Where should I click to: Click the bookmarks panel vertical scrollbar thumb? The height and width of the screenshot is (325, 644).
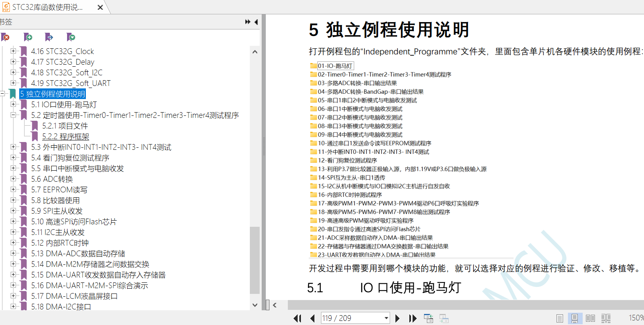[255, 260]
